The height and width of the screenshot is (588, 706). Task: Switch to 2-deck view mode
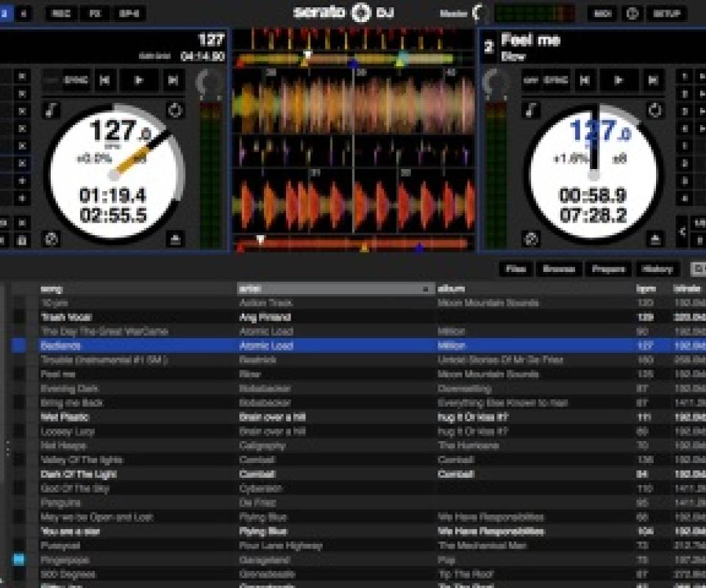[x=5, y=13]
